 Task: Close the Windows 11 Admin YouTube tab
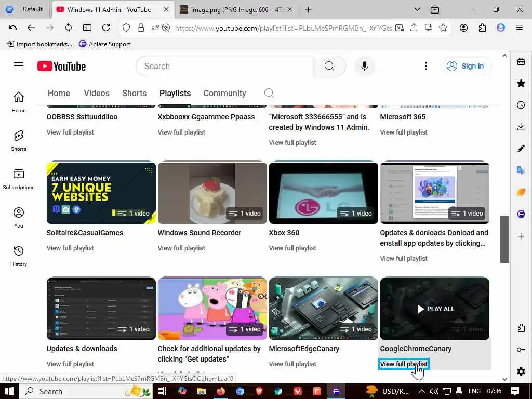coord(166,10)
